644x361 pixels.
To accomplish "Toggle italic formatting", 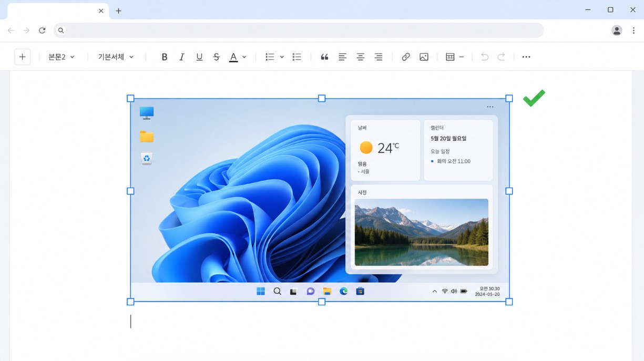I will (182, 57).
